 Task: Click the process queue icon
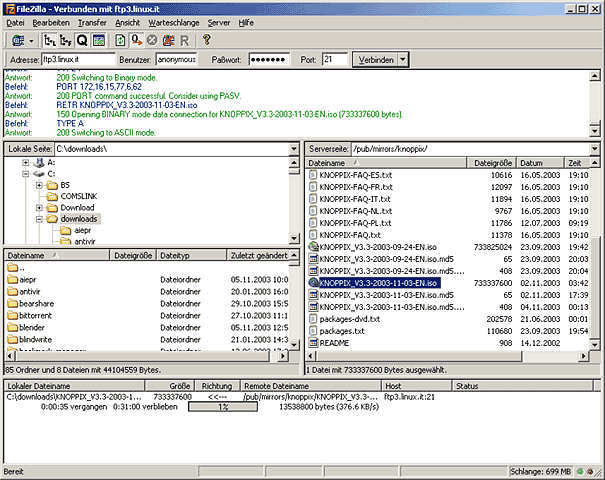click(x=137, y=40)
